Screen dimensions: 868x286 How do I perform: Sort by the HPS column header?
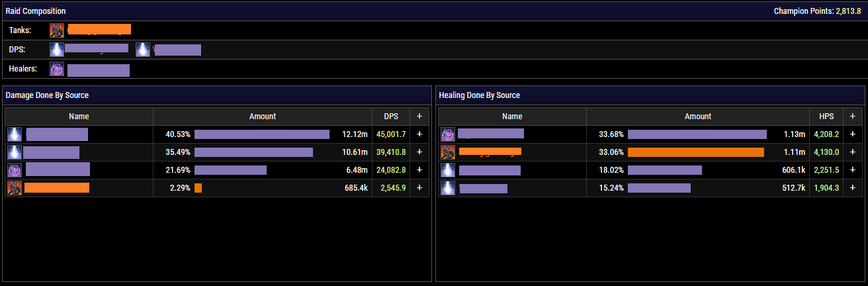[826, 117]
